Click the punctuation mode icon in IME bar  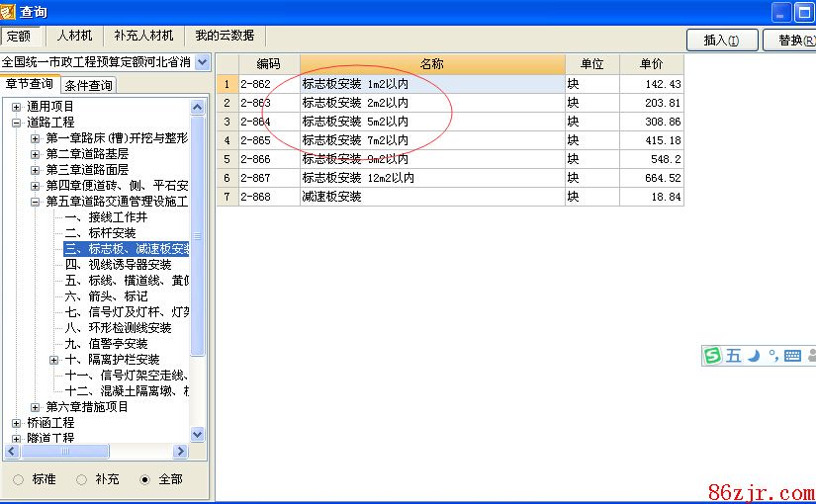pos(771,357)
